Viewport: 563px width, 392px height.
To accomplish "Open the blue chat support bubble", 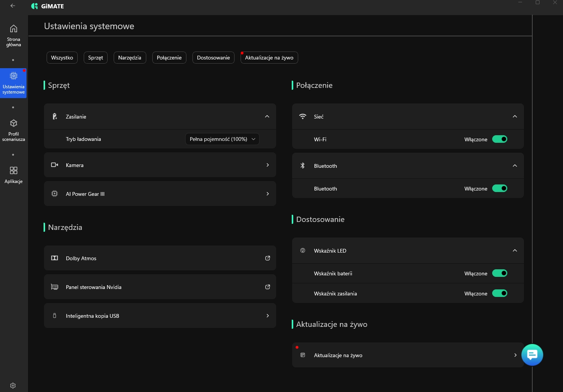I will pos(532,355).
